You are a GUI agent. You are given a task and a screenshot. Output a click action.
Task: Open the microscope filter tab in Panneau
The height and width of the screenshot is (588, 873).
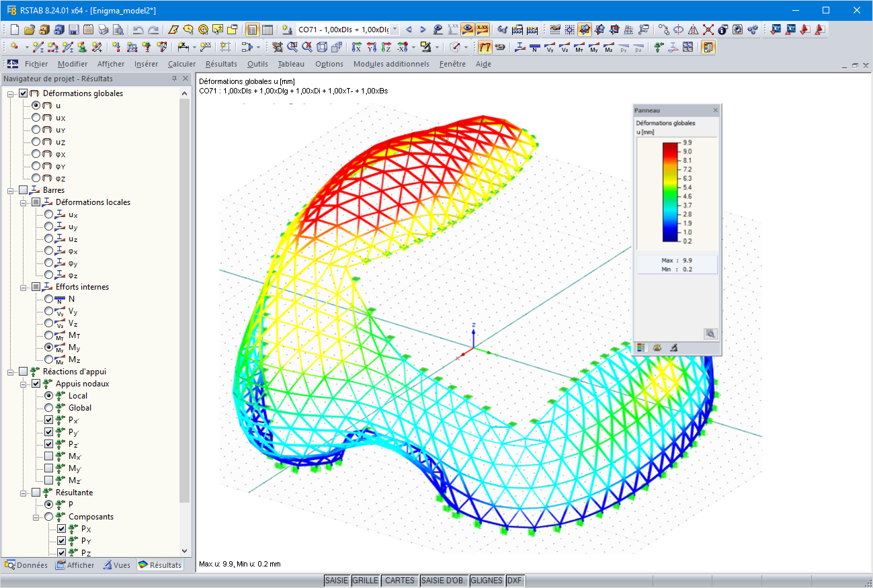point(673,347)
